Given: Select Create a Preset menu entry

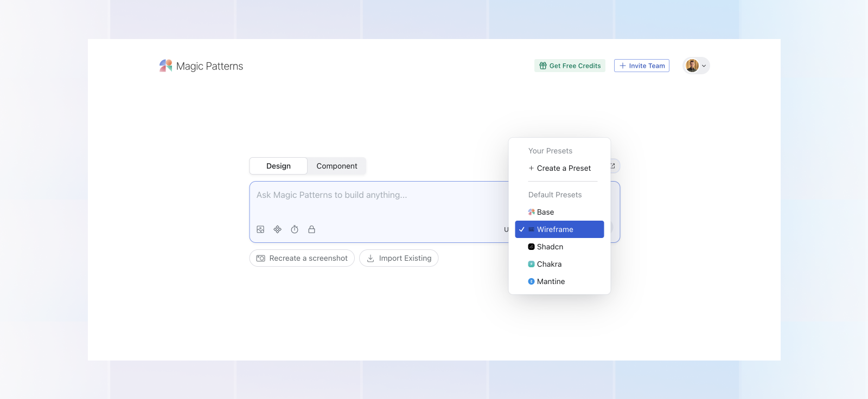Looking at the screenshot, I should pos(559,168).
